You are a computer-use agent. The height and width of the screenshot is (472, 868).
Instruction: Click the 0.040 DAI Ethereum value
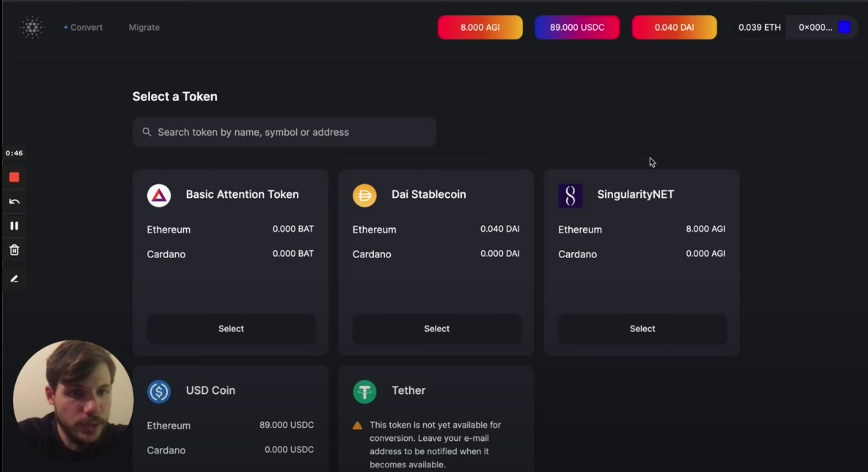(x=500, y=229)
